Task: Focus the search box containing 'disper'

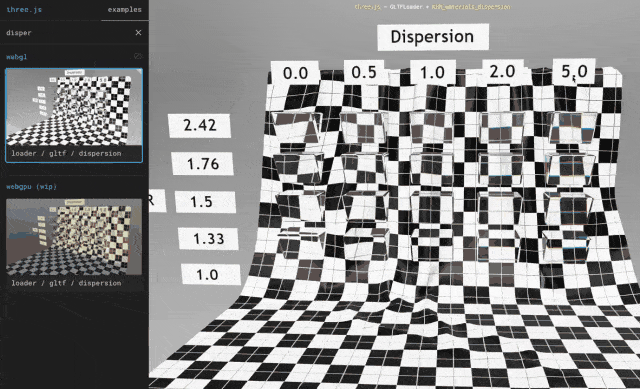Action: [x=67, y=33]
